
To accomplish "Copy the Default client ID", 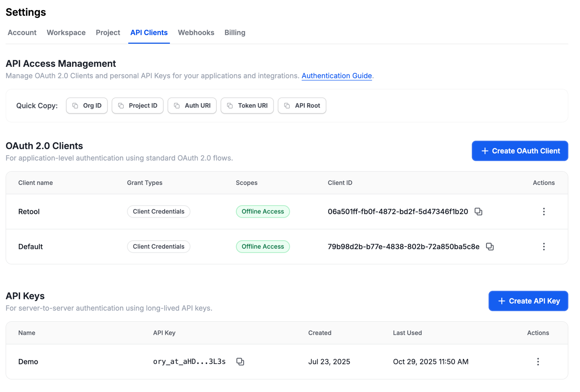I will 489,247.
